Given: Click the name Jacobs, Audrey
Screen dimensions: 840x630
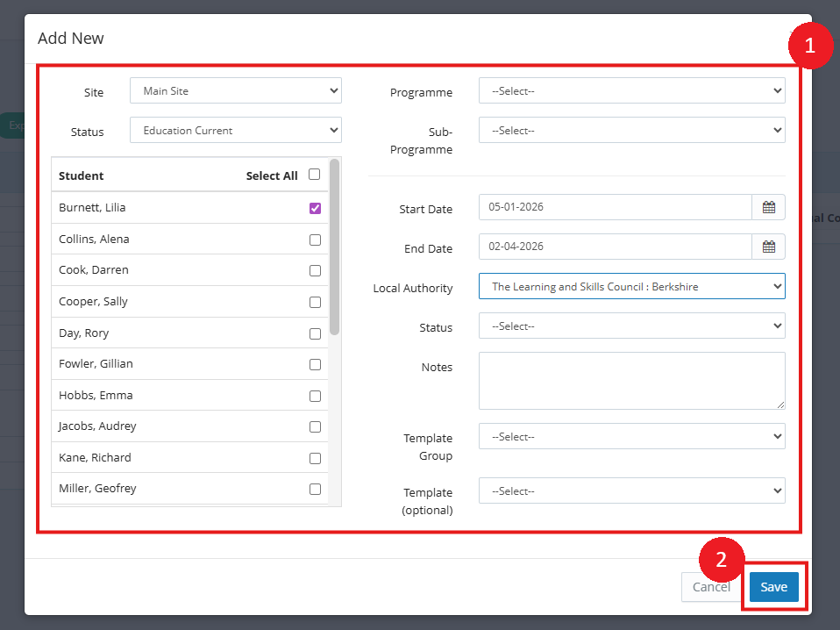Looking at the screenshot, I should 97,426.
